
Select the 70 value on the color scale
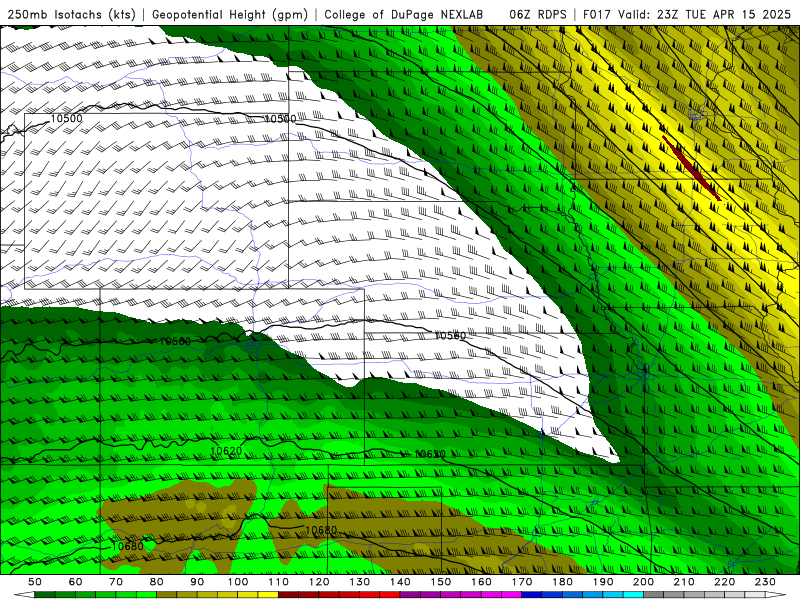[x=116, y=582]
